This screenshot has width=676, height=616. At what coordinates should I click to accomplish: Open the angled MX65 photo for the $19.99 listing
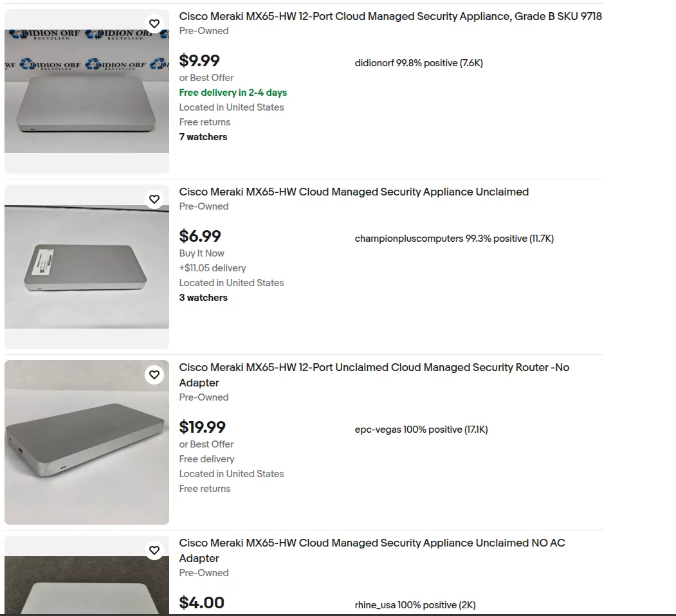pos(87,442)
